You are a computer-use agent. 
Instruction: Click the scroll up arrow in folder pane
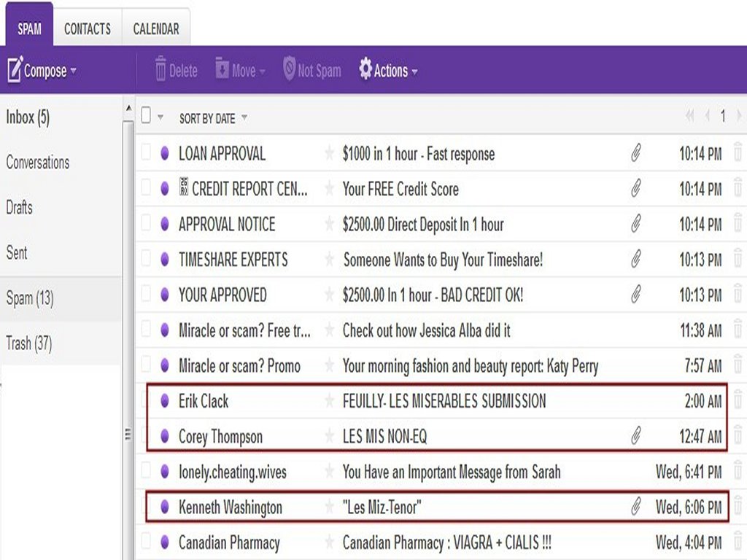coord(129,109)
